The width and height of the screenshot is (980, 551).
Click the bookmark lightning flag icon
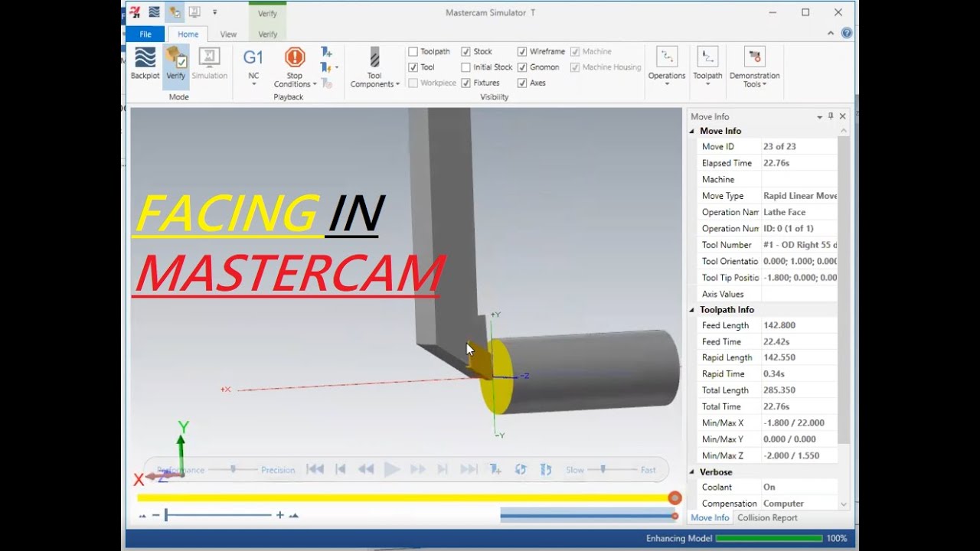pyautogui.click(x=327, y=68)
